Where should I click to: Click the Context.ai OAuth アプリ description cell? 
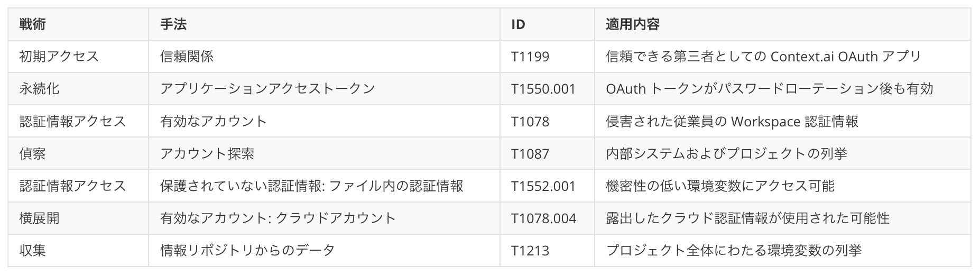[763, 57]
